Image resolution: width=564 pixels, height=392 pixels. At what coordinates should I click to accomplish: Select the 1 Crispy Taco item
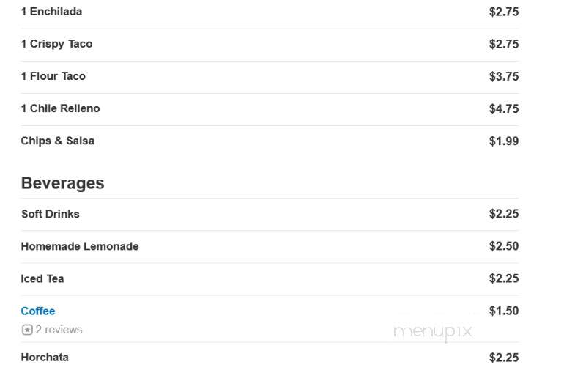tap(56, 44)
